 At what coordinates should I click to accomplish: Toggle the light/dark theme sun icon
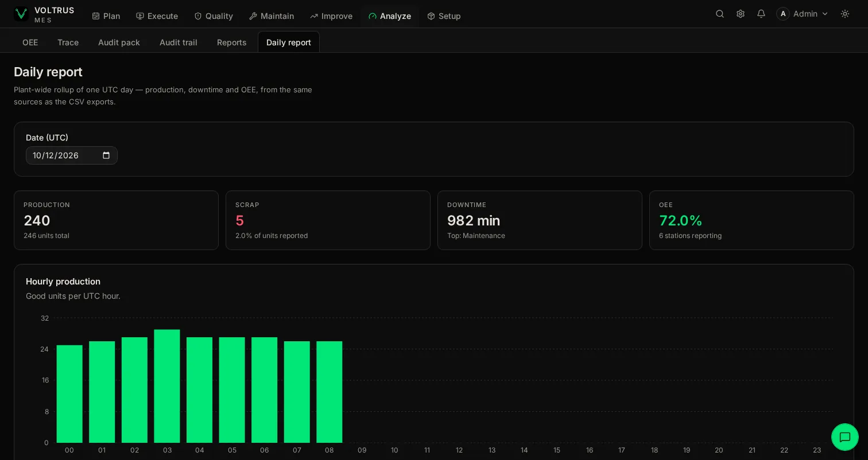pos(845,14)
